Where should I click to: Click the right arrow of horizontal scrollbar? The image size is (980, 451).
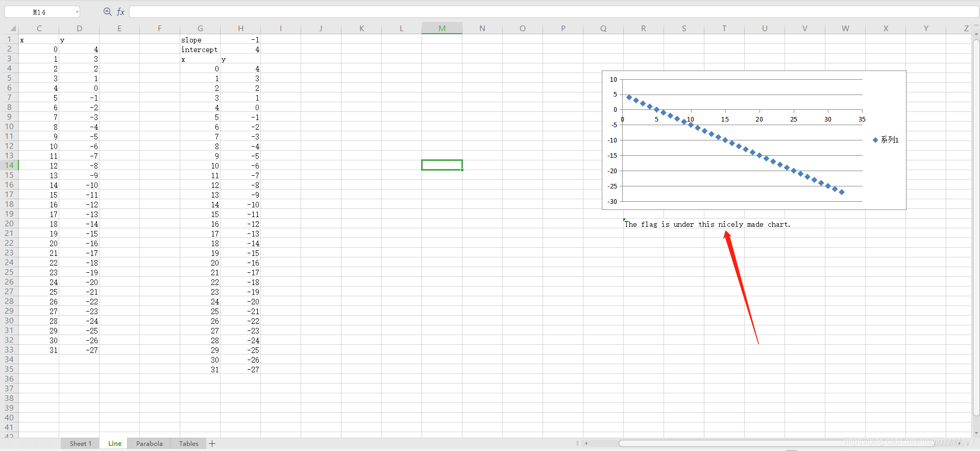(960, 443)
